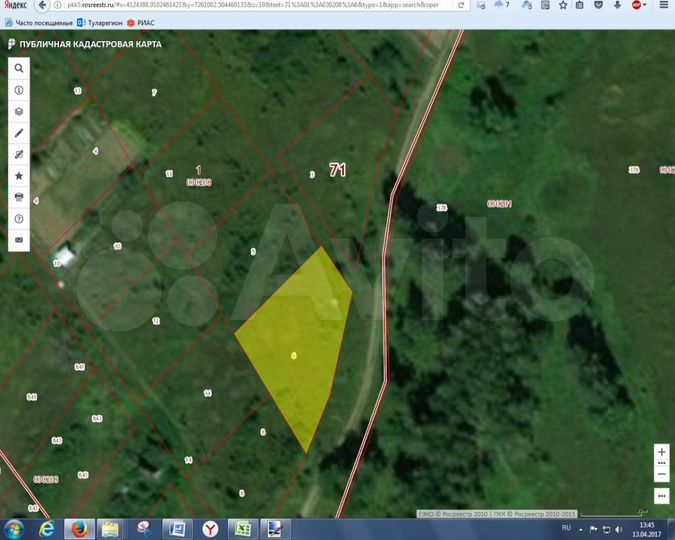Open the more options button below zoom
Screen dimensions: 675x540
(x=662, y=496)
